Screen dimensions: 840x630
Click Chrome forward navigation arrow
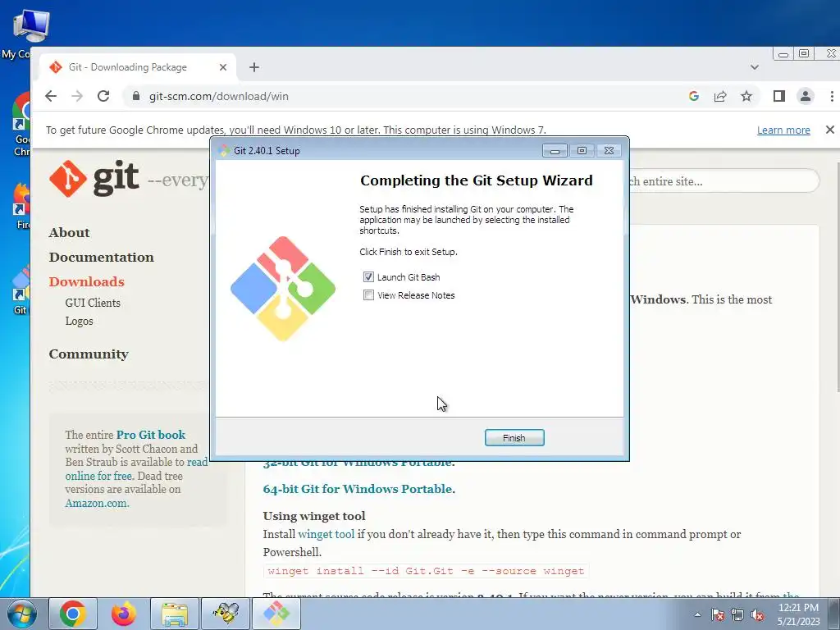[77, 96]
